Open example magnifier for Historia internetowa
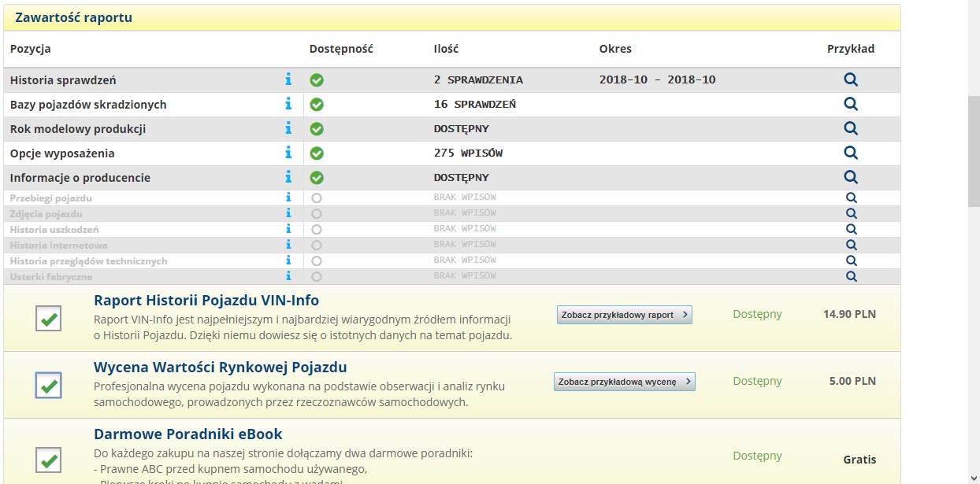Viewport: 980px width, 484px height. [x=851, y=245]
